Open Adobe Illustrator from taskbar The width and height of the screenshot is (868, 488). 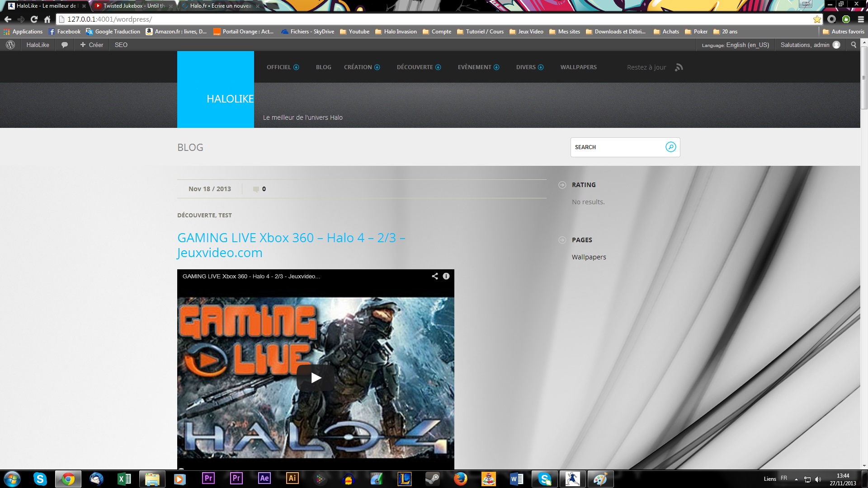292,479
